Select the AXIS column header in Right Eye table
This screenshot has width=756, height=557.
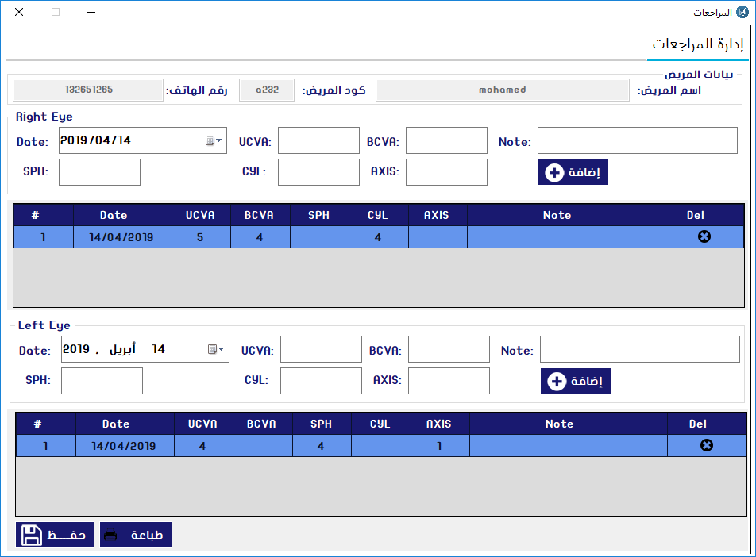(x=437, y=215)
